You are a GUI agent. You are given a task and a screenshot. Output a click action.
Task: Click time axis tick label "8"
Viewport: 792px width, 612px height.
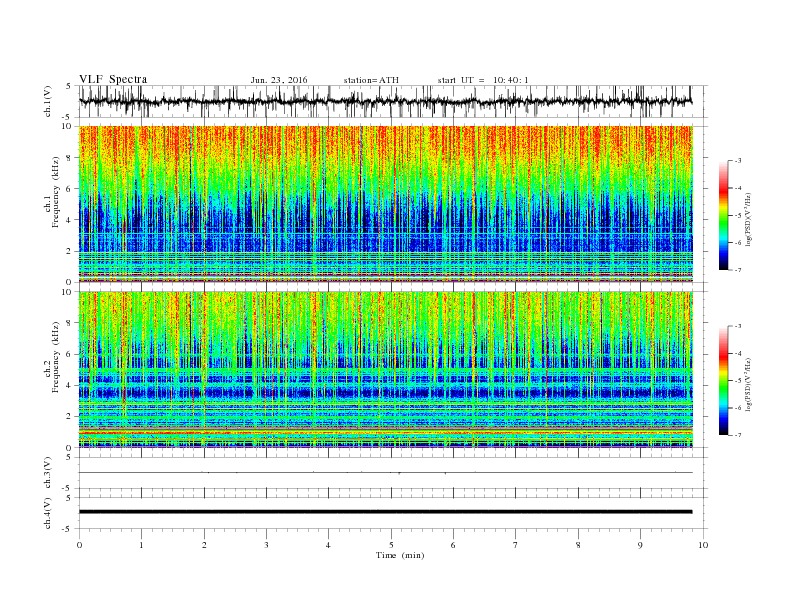coord(578,545)
